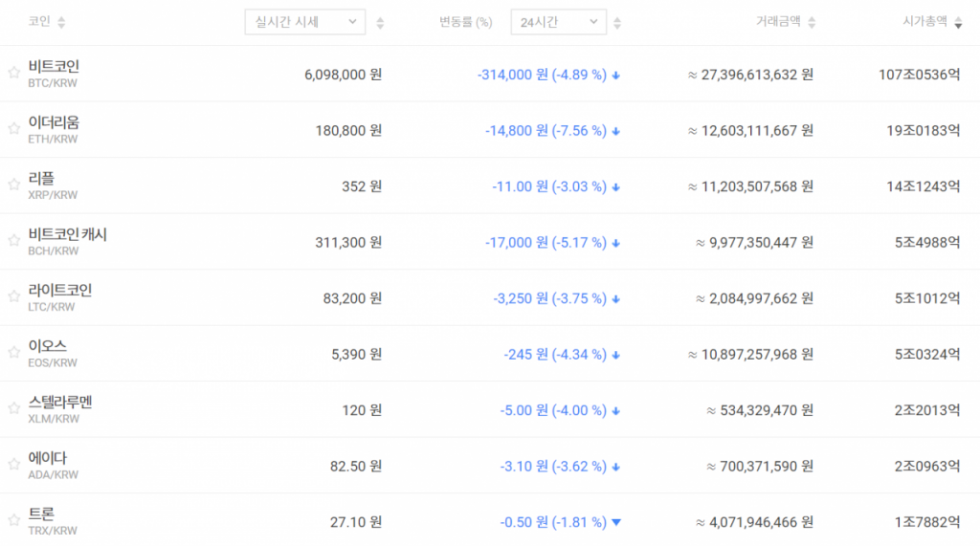Click the change -14,800 원 (-7.56 %)

tap(546, 131)
